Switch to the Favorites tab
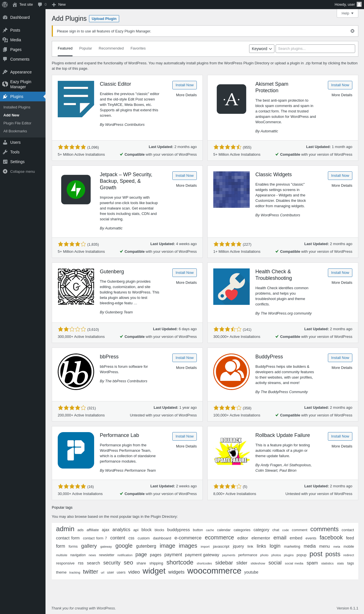 138,48
